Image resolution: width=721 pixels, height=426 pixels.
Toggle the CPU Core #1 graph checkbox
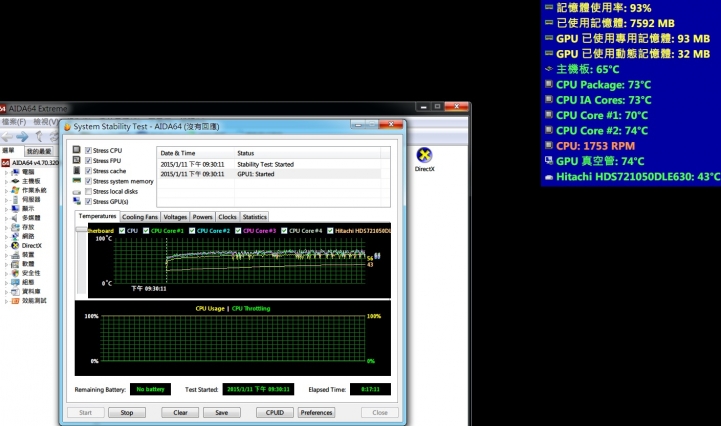pyautogui.click(x=146, y=230)
